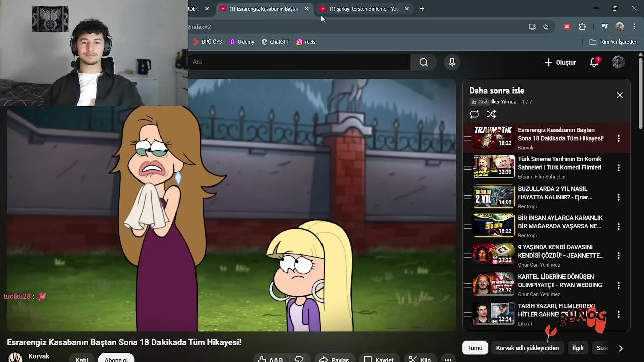
Task: Open YouTube account avatar menu
Action: [x=618, y=62]
